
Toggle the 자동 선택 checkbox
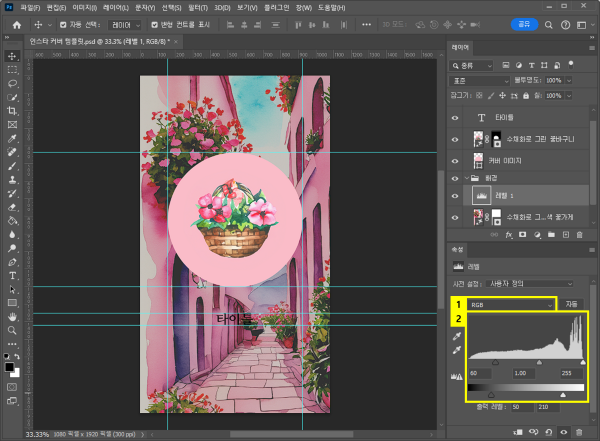pos(65,24)
